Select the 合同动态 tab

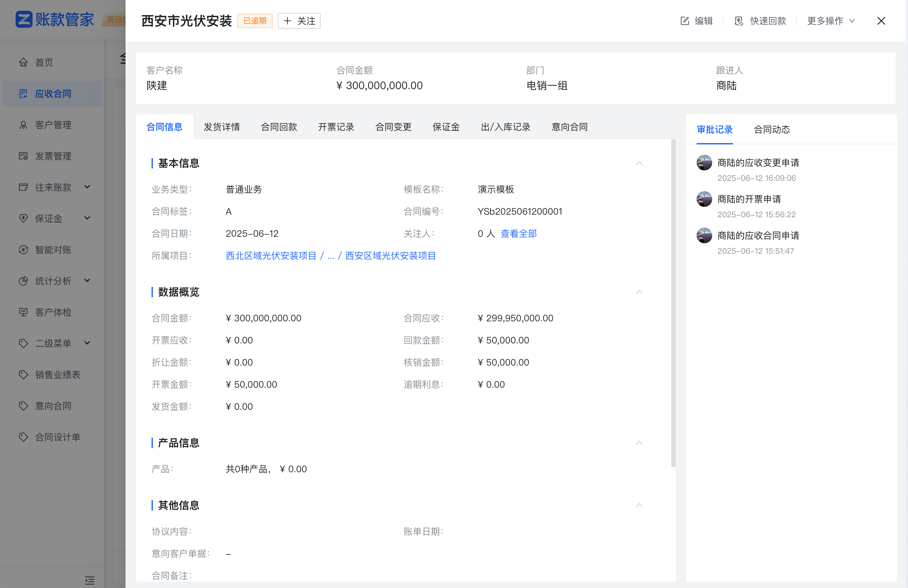coord(772,130)
